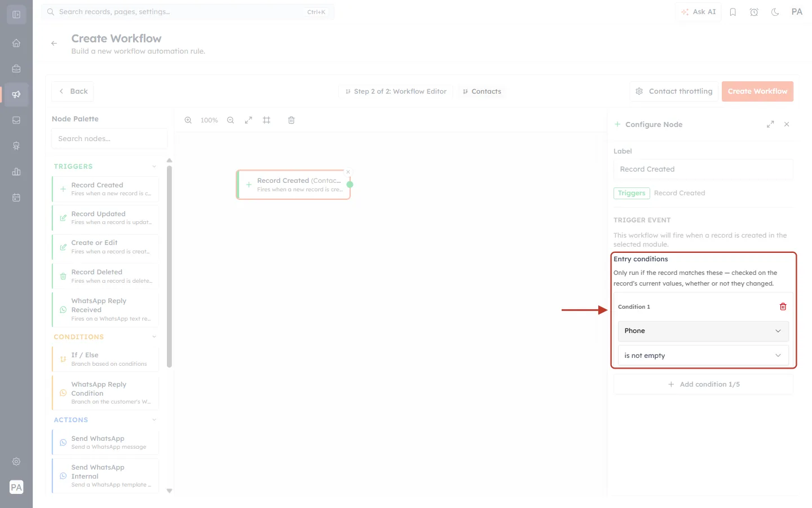
Task: Focus the global search records field
Action: coord(188,12)
